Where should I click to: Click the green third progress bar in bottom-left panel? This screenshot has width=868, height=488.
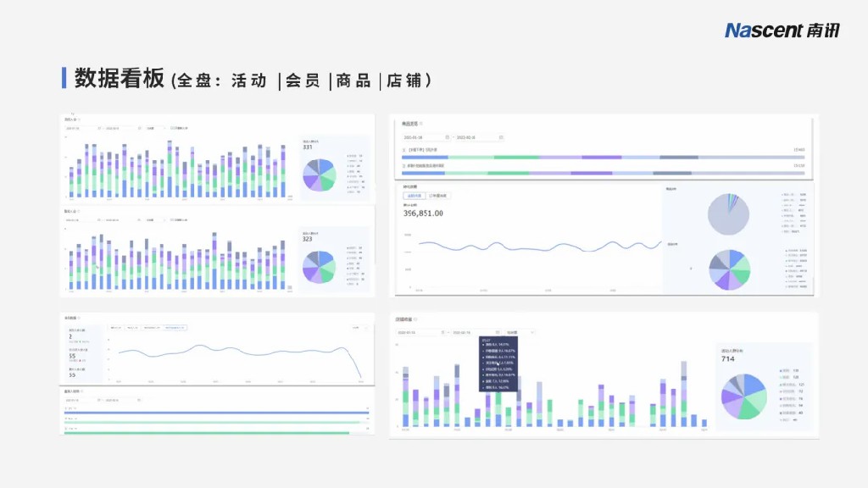click(207, 433)
